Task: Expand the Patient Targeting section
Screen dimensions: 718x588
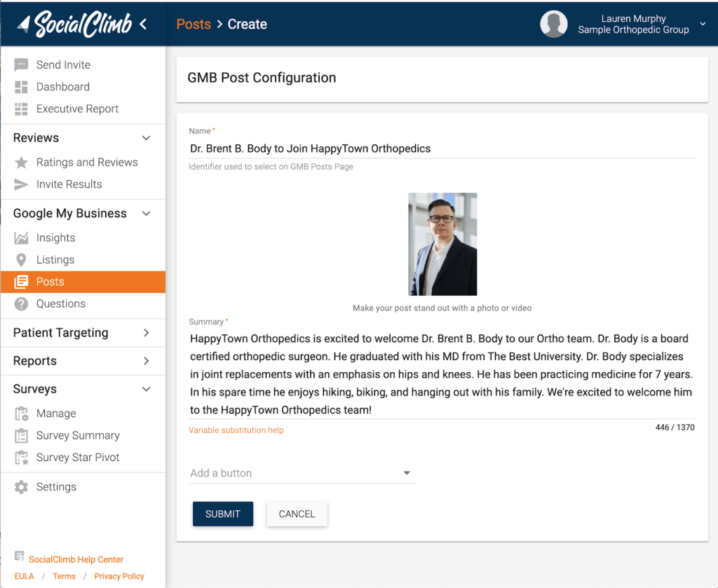Action: coord(146,333)
